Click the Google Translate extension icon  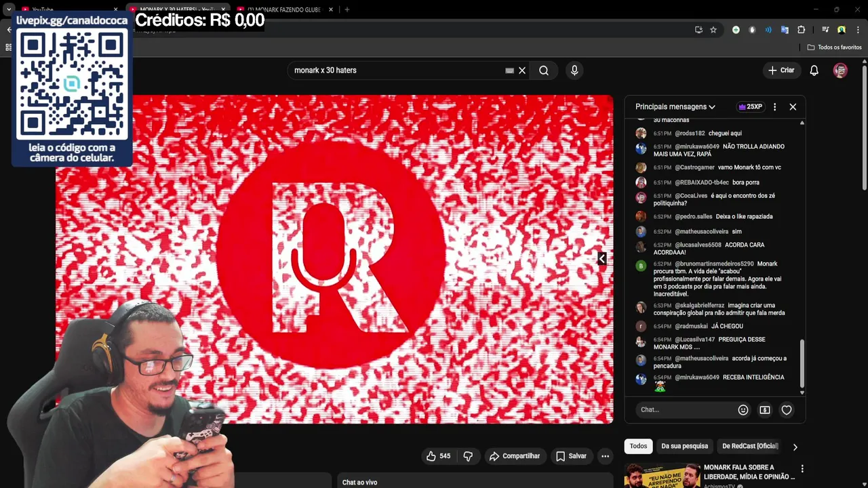click(785, 30)
